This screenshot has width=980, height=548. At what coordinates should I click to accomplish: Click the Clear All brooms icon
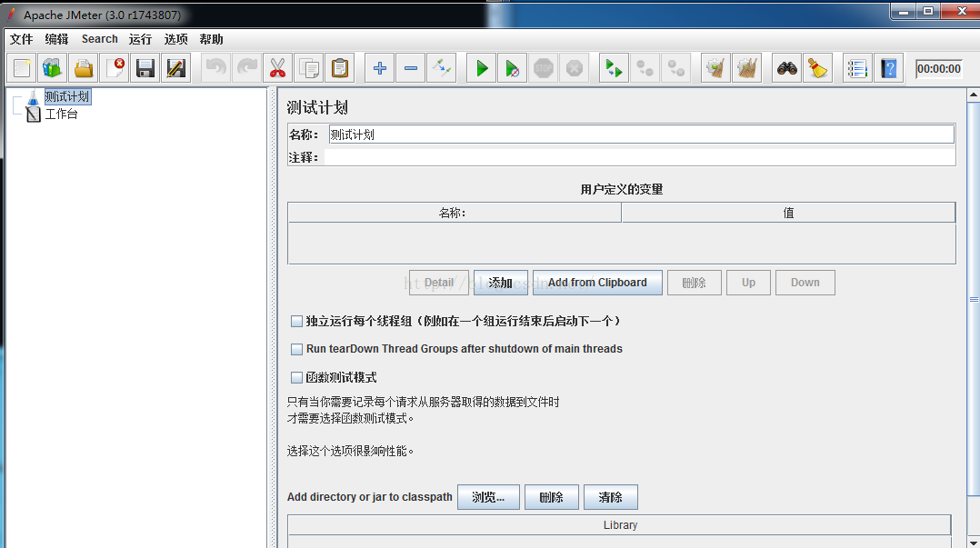747,68
